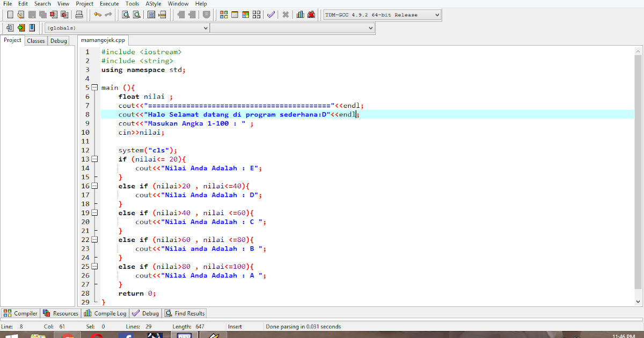Create a new source file
644x338 pixels.
coord(10,14)
